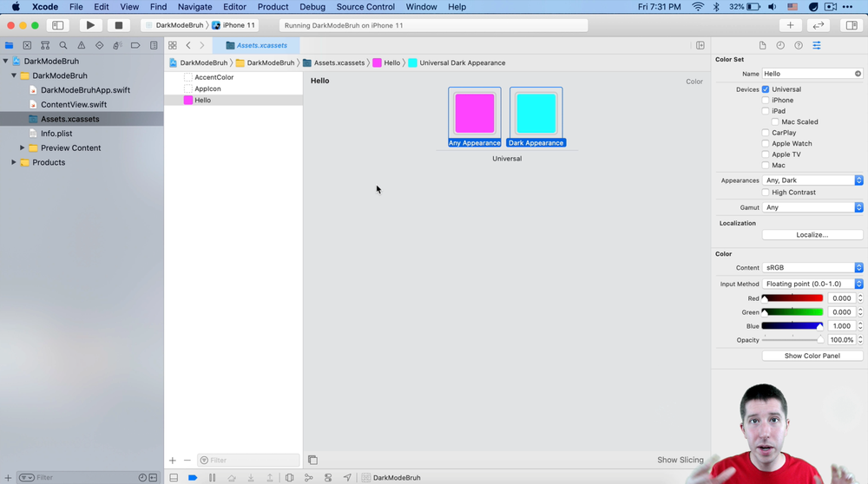Open the Report navigator icon

[154, 45]
